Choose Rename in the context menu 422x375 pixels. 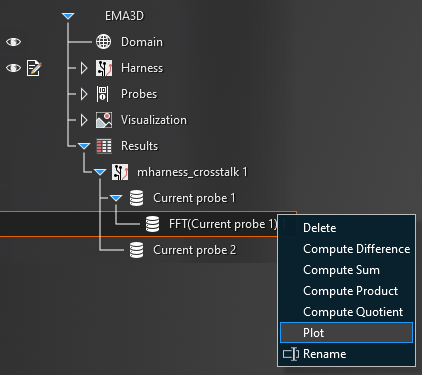[346, 354]
